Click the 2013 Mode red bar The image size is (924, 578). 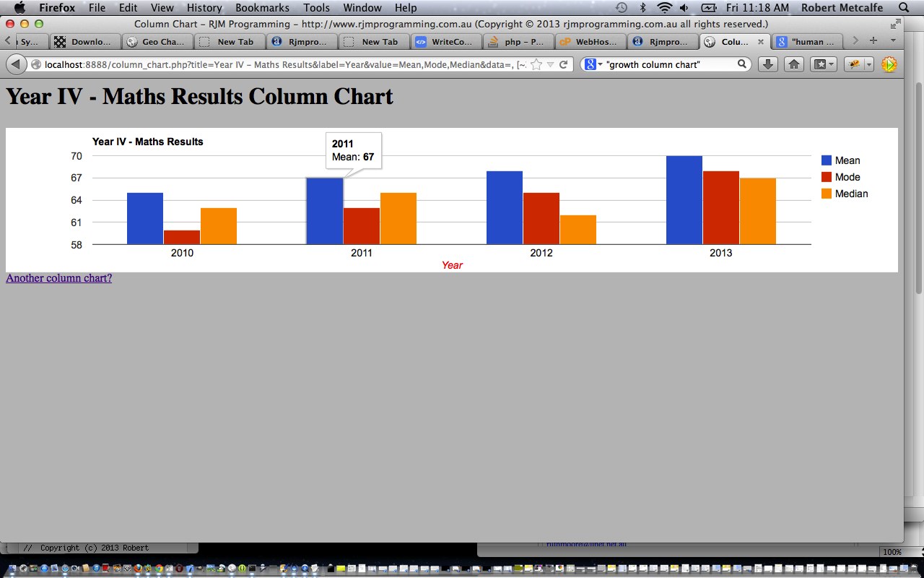pyautogui.click(x=720, y=208)
